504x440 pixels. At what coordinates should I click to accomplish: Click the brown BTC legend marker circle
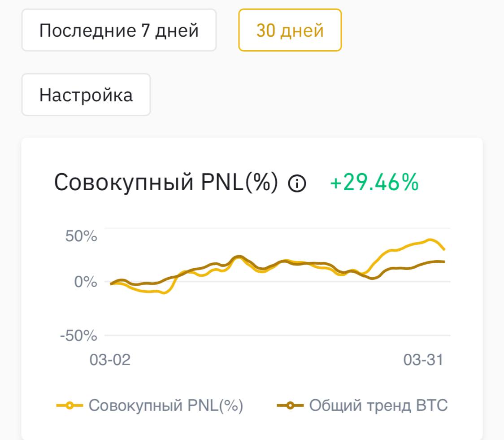[291, 405]
